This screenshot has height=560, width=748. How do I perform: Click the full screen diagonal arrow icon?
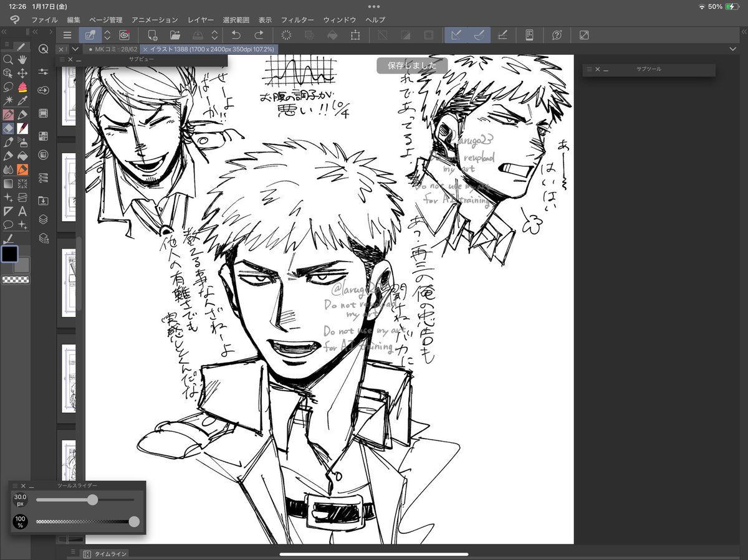pos(584,35)
